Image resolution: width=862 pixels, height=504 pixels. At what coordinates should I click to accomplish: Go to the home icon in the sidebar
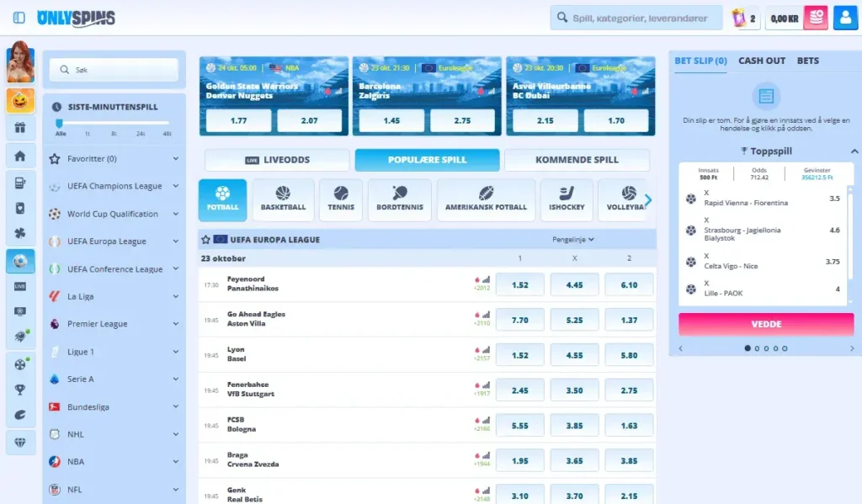20,156
